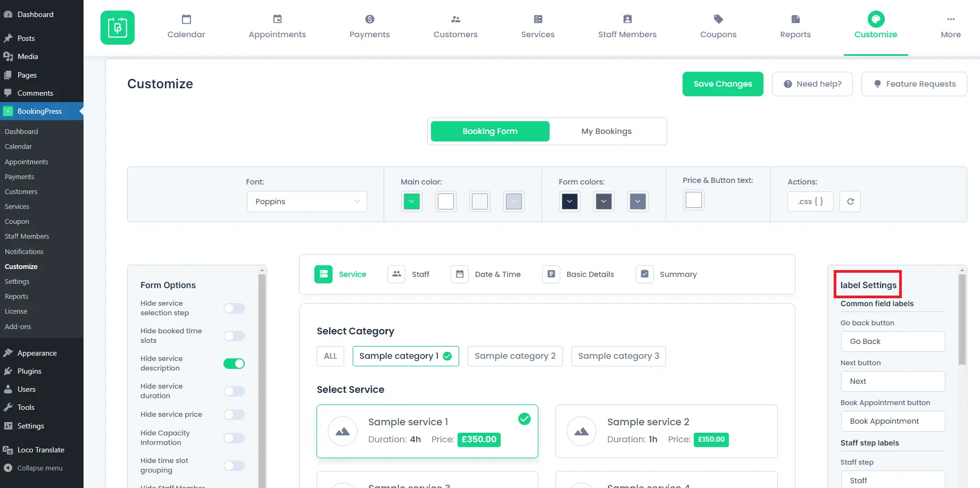Open Calendar from the top navigation
This screenshot has height=488, width=980.
186,27
